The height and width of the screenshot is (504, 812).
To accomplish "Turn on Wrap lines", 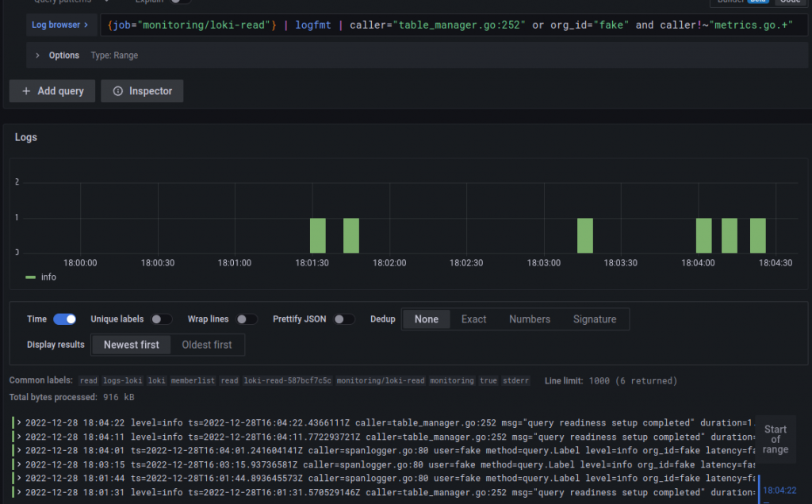I will click(x=247, y=319).
